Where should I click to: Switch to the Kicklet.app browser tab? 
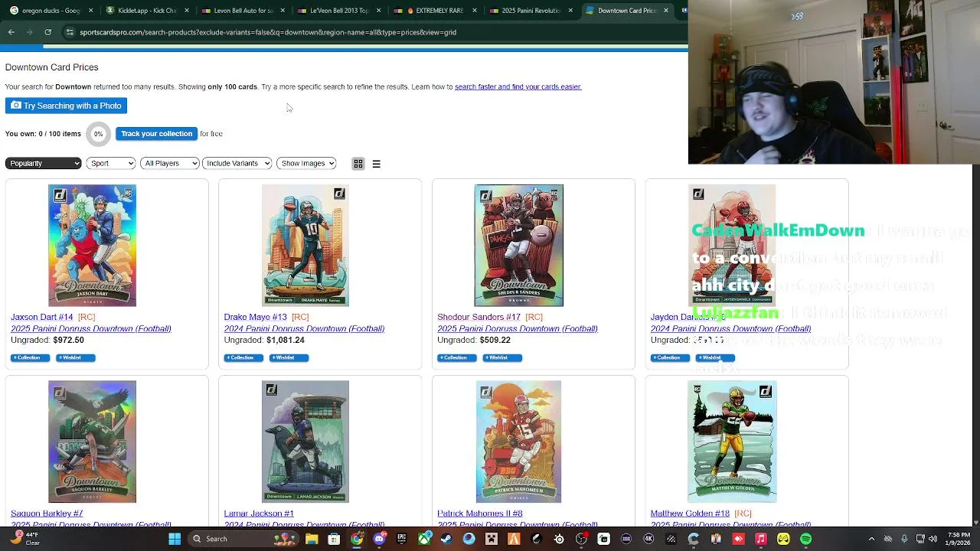click(147, 11)
